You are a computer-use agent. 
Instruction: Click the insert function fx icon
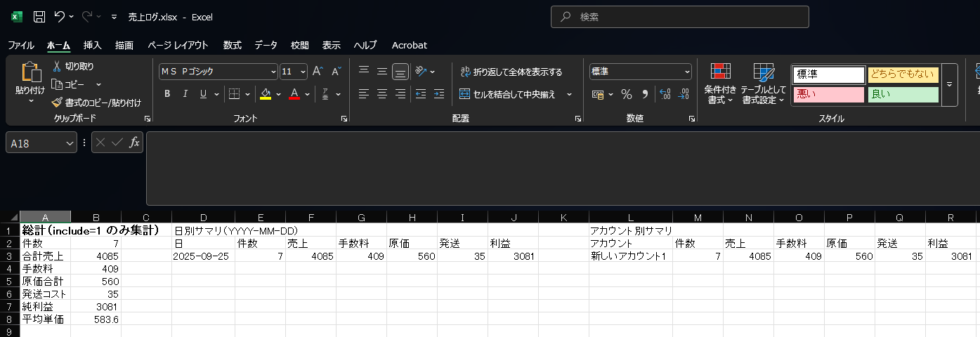(134, 143)
